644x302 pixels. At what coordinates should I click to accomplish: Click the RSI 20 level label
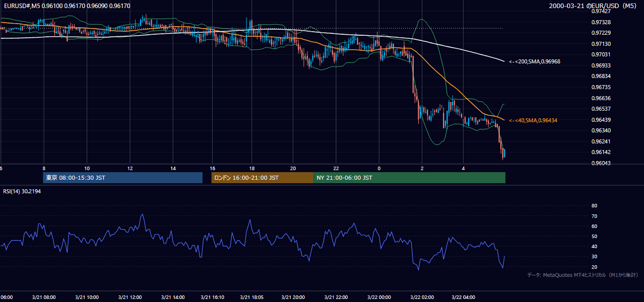[x=594, y=267]
